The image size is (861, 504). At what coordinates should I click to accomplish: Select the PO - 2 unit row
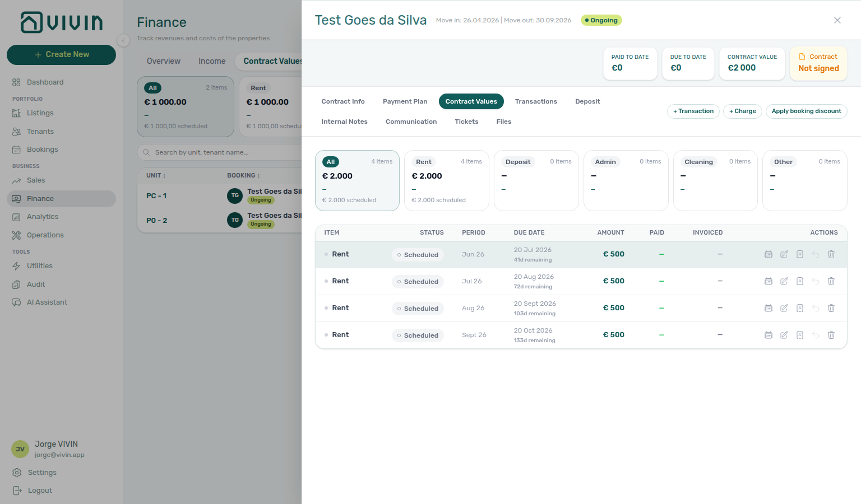[x=220, y=221]
